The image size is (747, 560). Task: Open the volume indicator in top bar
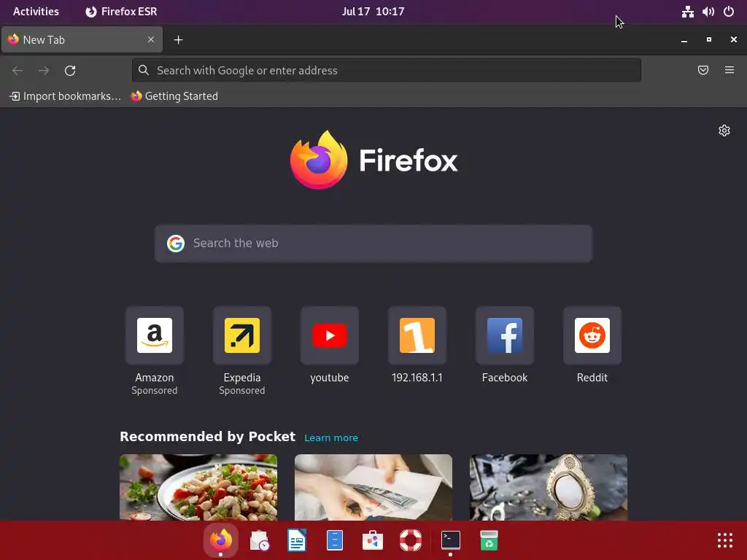point(708,12)
